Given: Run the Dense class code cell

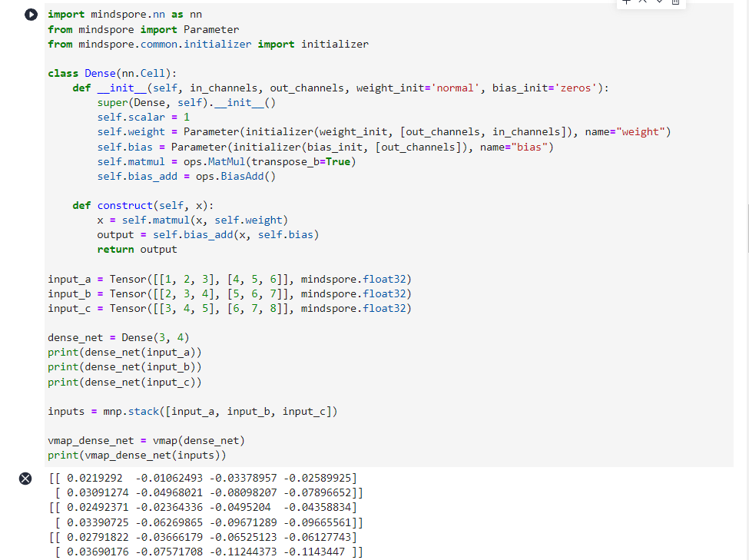Looking at the screenshot, I should (x=31, y=15).
